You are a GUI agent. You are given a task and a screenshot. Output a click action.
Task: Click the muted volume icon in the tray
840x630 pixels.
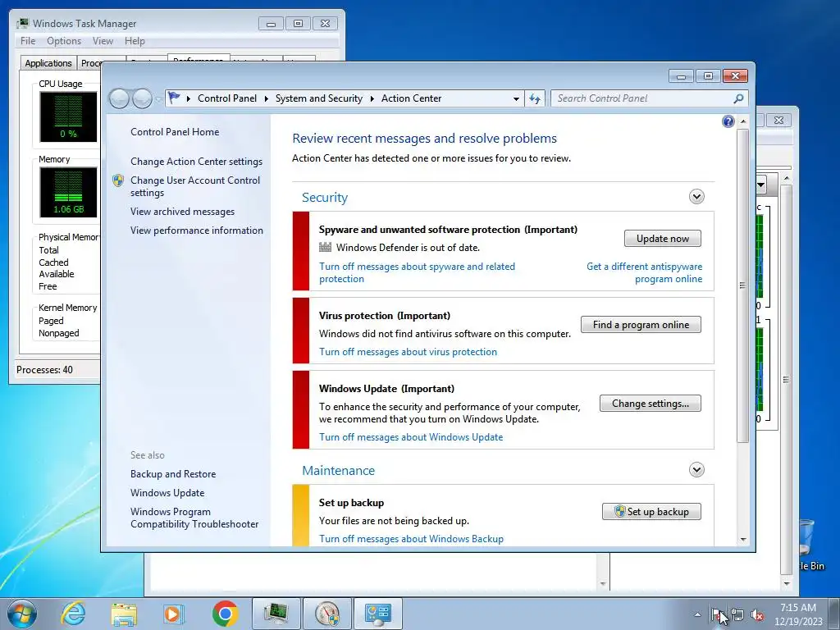(757, 614)
